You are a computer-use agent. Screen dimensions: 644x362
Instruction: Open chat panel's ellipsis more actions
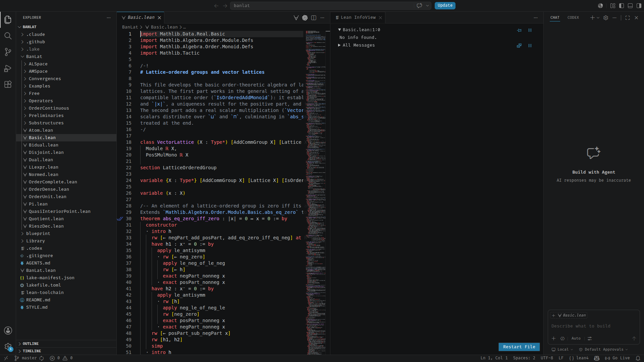point(614,18)
